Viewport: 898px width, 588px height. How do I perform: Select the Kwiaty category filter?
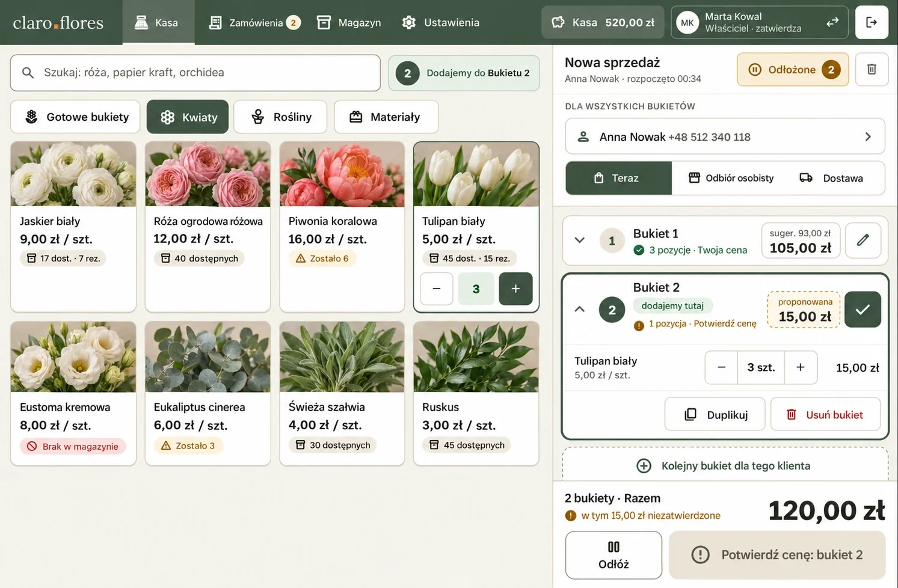pyautogui.click(x=188, y=117)
